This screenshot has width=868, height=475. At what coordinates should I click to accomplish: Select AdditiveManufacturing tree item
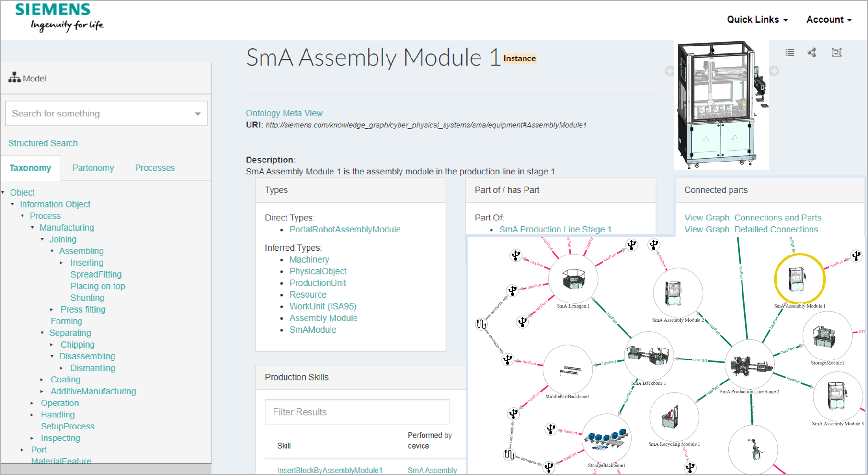click(93, 391)
